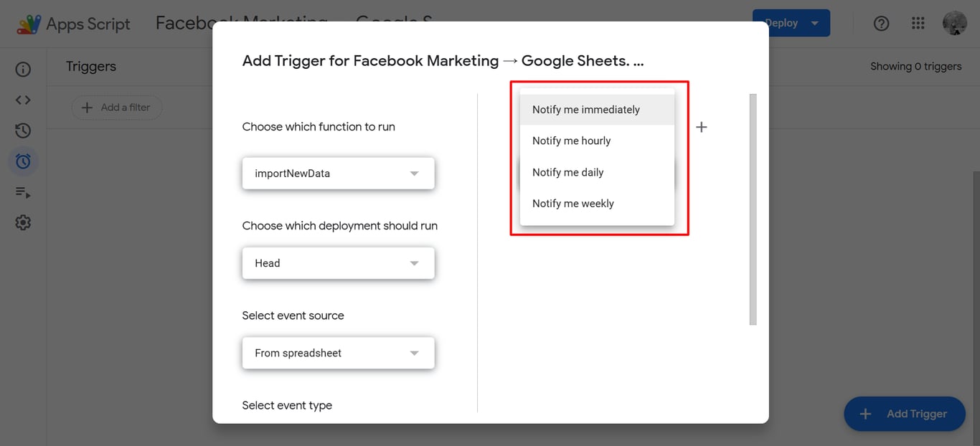Image resolution: width=980 pixels, height=446 pixels.
Task: Select Notify me hourly option
Action: click(x=597, y=141)
